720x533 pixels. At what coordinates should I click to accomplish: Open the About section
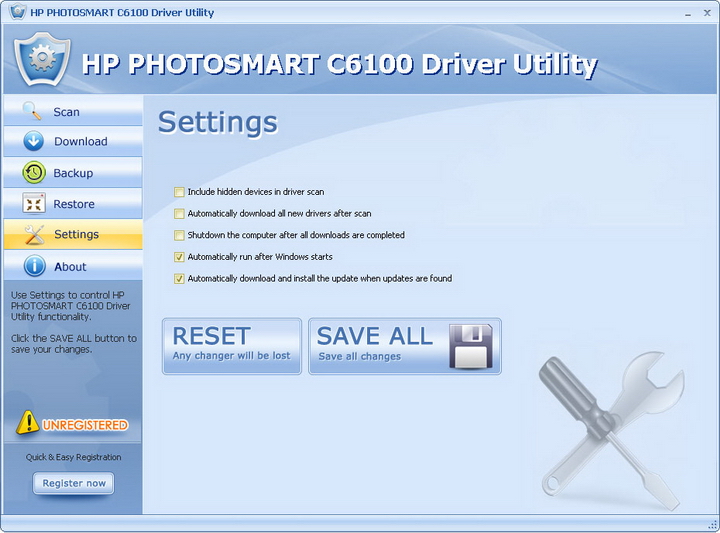tap(73, 266)
